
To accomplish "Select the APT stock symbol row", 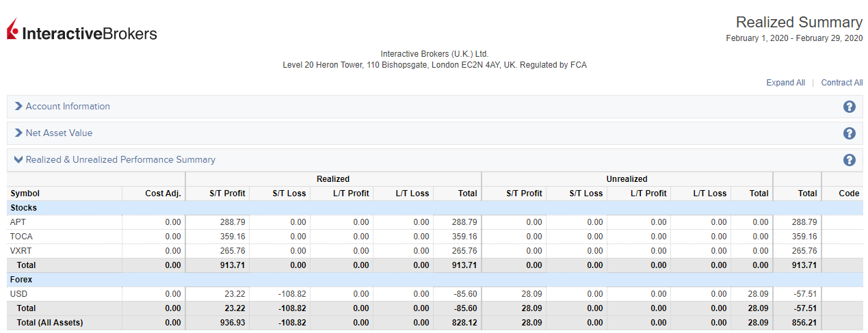I will pos(18,222).
